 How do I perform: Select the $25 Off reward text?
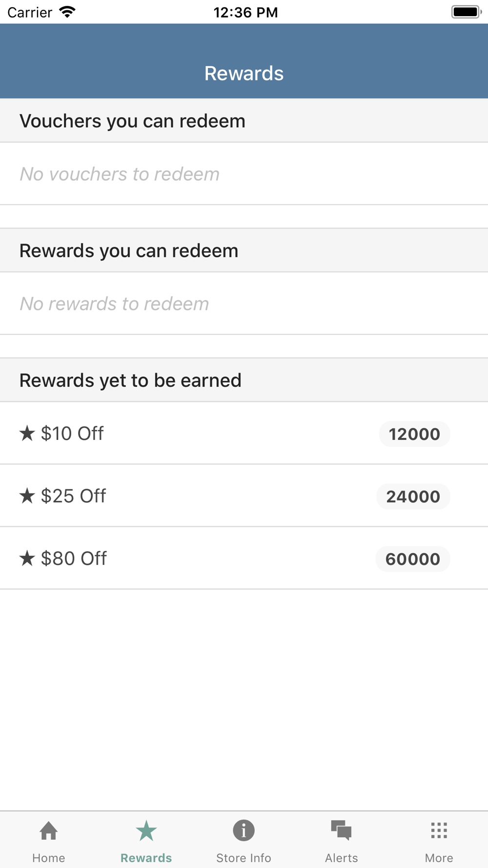coord(74,496)
